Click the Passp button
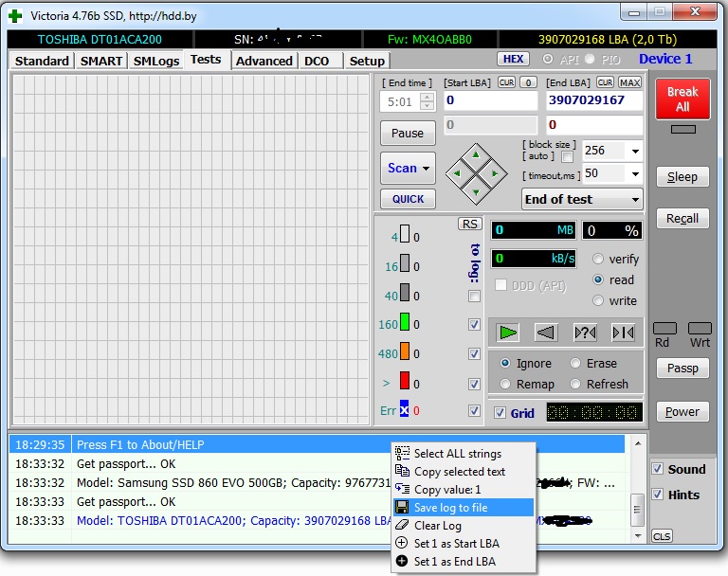The height and width of the screenshot is (576, 728). click(682, 369)
